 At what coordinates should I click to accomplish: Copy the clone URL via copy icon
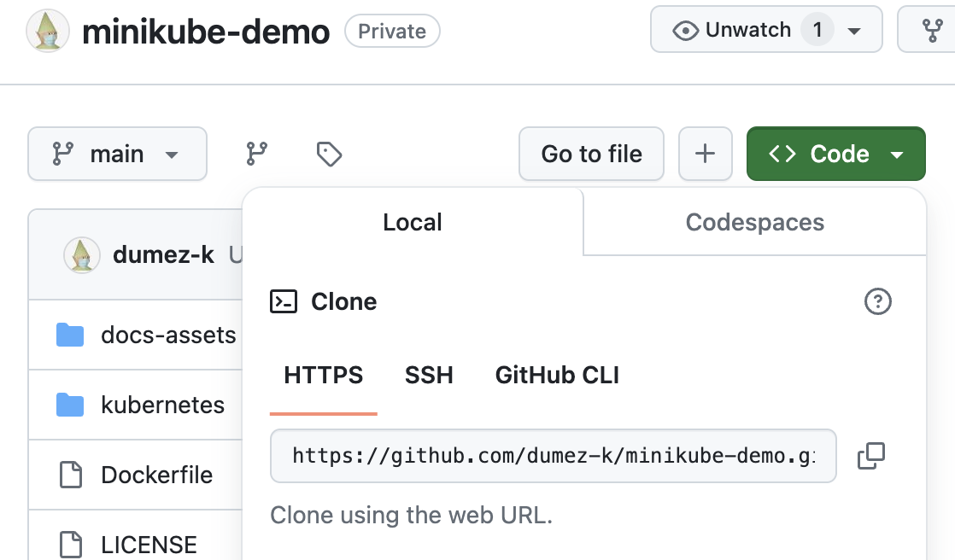coord(872,456)
